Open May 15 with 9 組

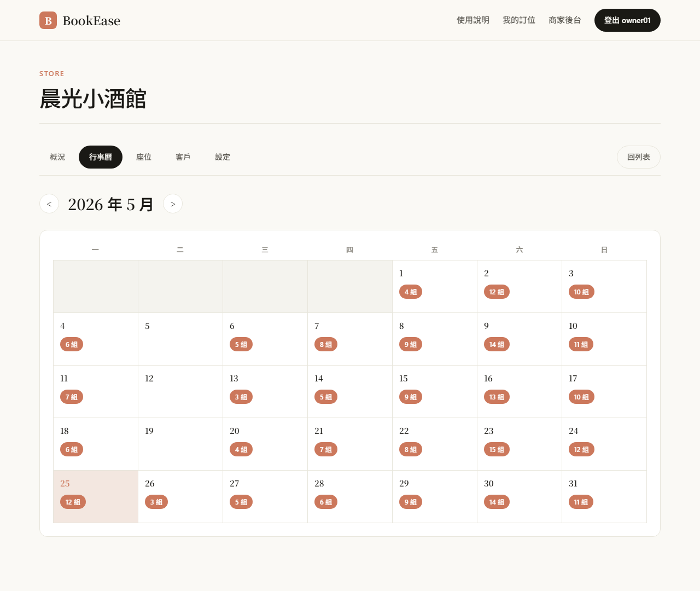[435, 392]
